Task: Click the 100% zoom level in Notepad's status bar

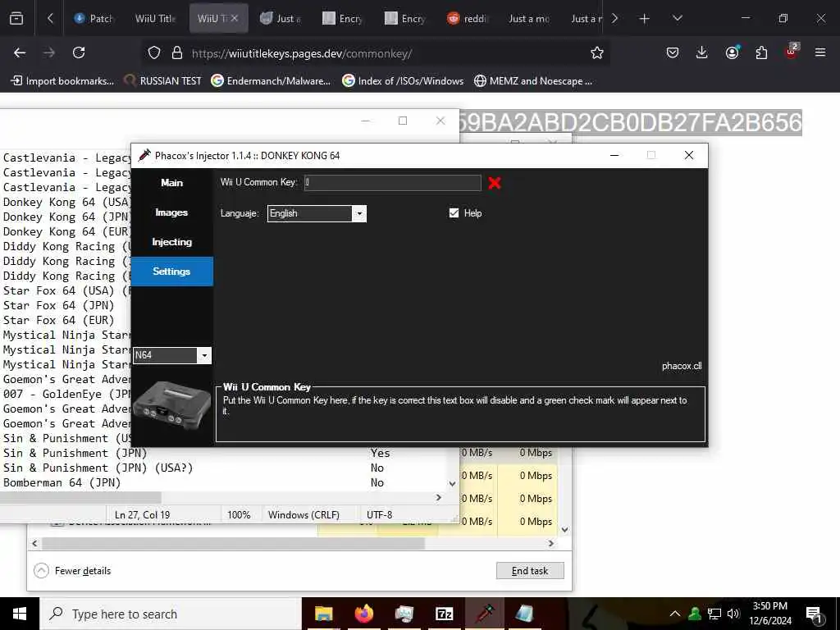Action: pyautogui.click(x=239, y=515)
